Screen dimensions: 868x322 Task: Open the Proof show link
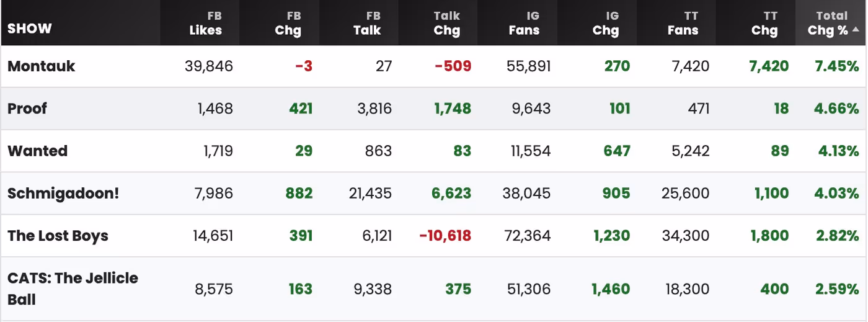27,109
